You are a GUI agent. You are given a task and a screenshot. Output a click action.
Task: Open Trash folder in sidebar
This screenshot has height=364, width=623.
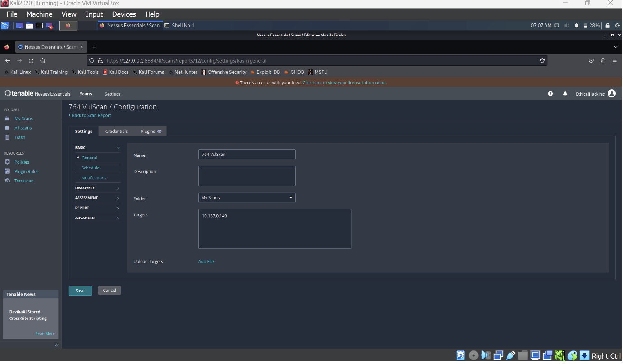tap(20, 137)
